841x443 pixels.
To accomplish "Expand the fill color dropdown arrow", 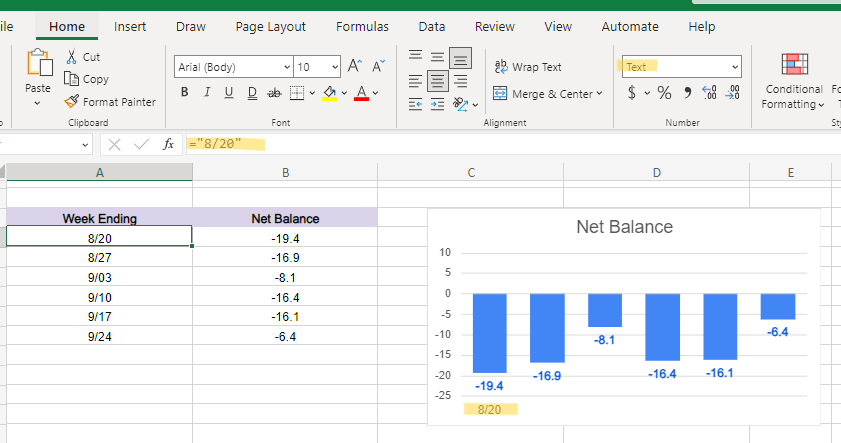I will [344, 93].
